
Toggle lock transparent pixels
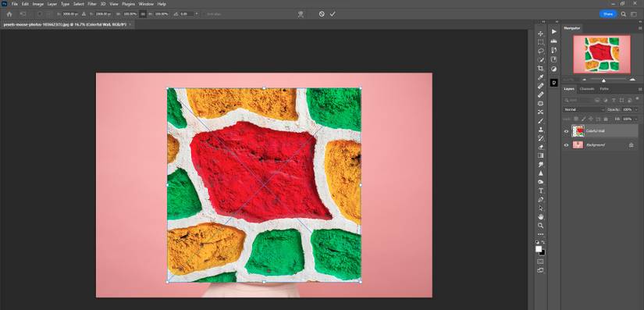tap(576, 119)
